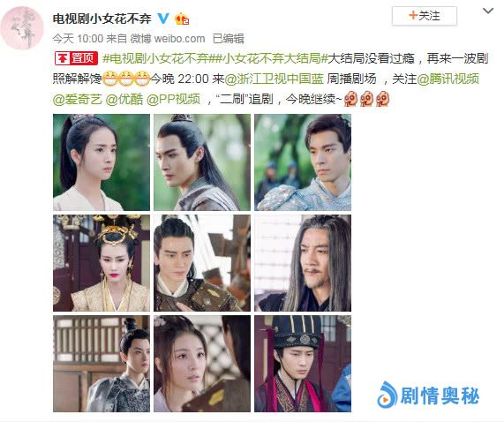Follow the account with +关注 button
This screenshot has width=504, height=422.
(425, 16)
